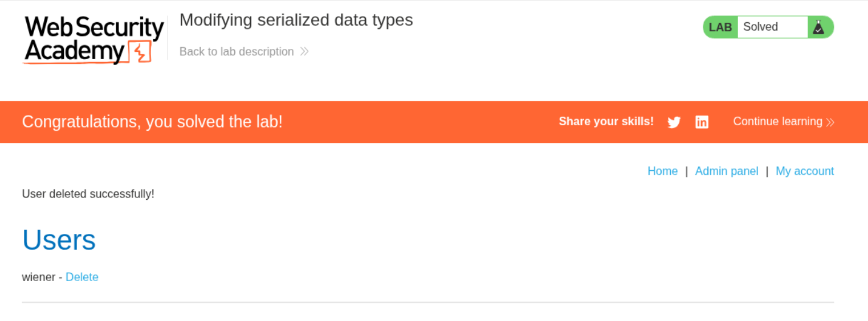Click the Solved lab status label
Viewport: 868px width, 321px height.
[x=761, y=27]
